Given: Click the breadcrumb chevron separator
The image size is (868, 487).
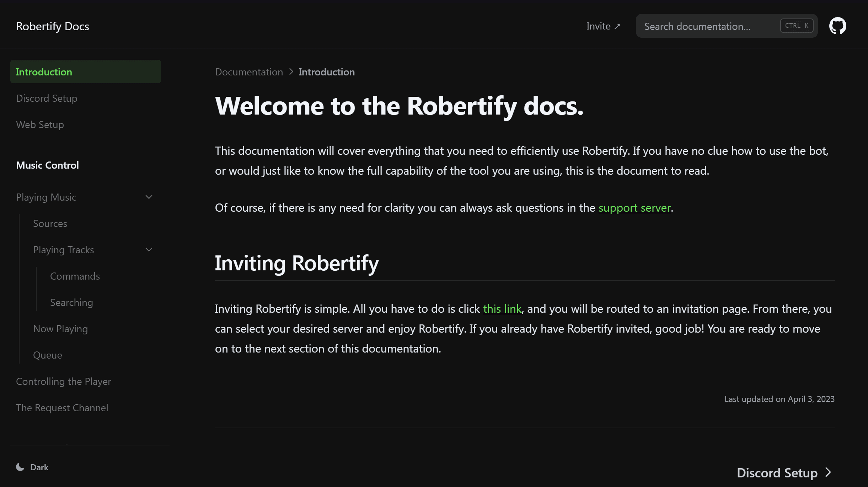Looking at the screenshot, I should tap(291, 72).
